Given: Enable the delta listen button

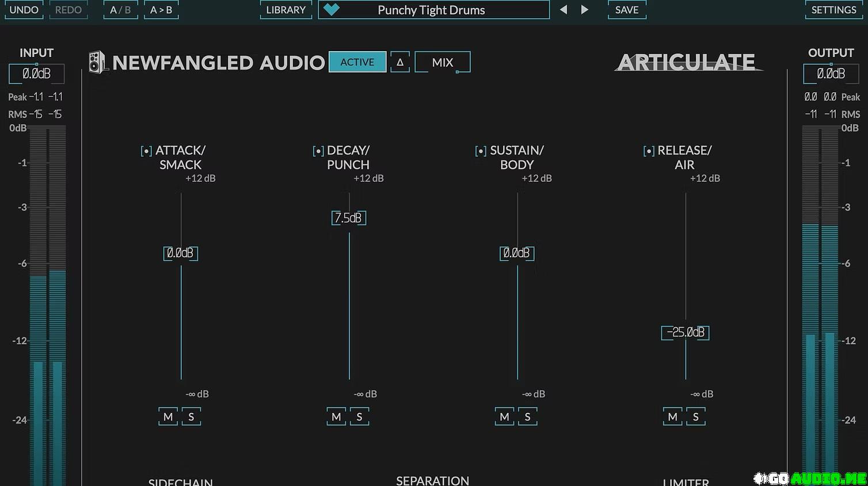Looking at the screenshot, I should click(x=400, y=62).
